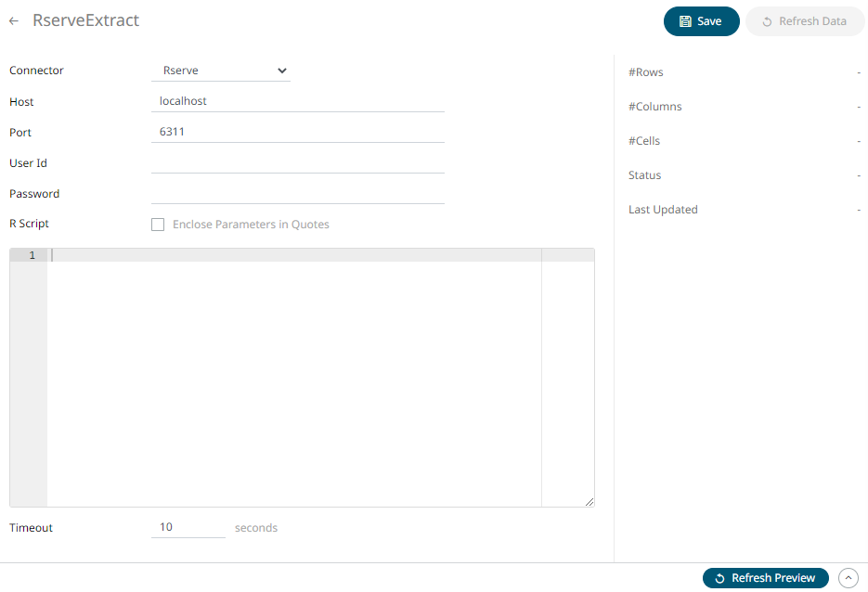Click the Last Updated label
Viewport: 868px width, 592px height.
click(x=663, y=210)
